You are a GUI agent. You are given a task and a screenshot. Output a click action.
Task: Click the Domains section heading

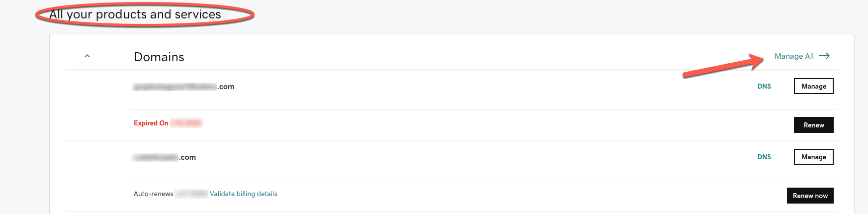159,57
